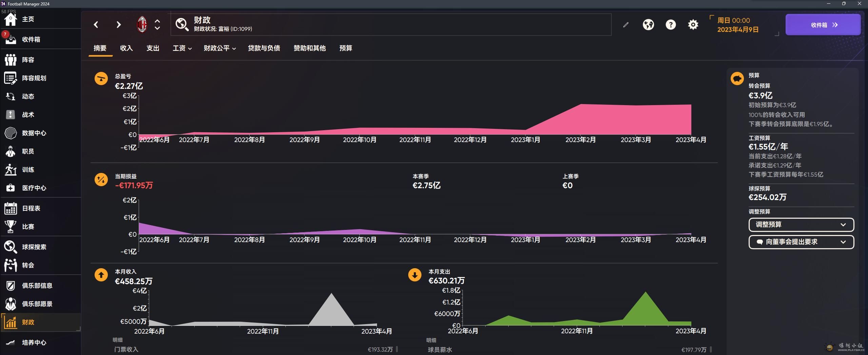The height and width of the screenshot is (355, 868).
Task: Click the 上赛季 €0 value
Action: coord(568,185)
